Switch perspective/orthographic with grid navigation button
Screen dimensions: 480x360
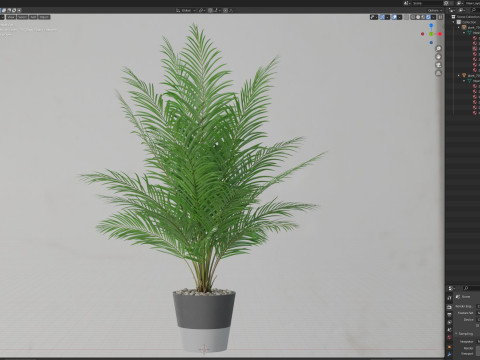[x=438, y=73]
